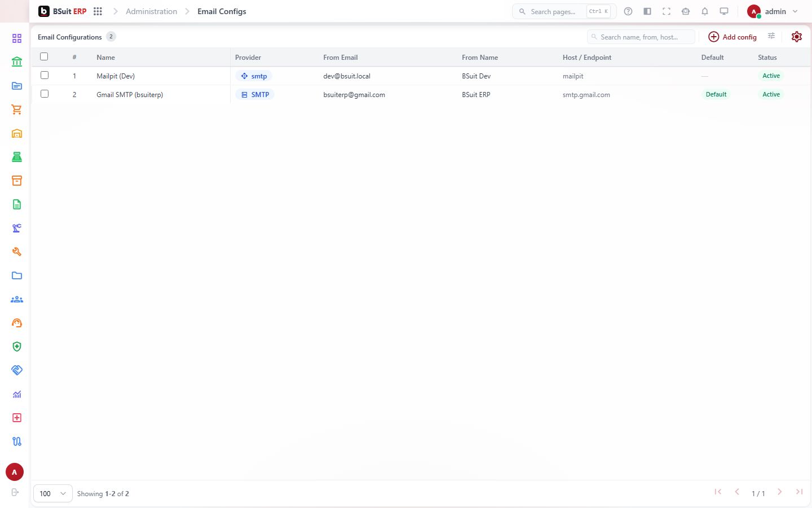Click the BSuit ERP logo
The height and width of the screenshot is (508, 812).
click(63, 11)
